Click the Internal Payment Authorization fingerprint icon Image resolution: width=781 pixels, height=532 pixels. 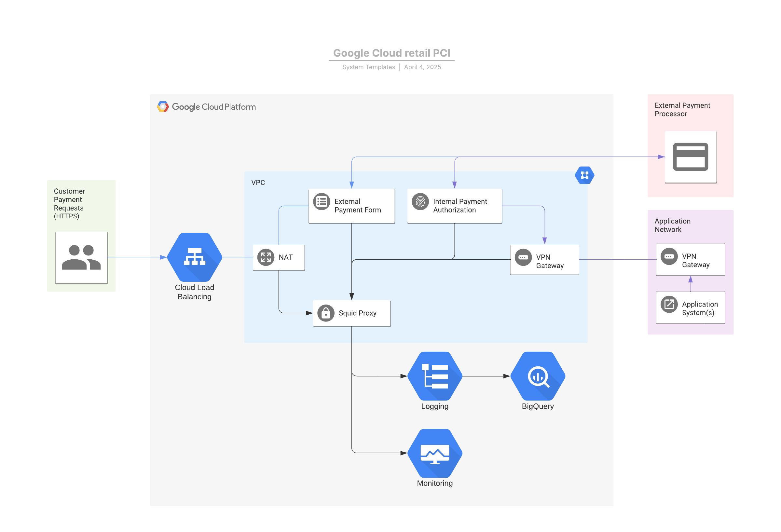pos(420,202)
